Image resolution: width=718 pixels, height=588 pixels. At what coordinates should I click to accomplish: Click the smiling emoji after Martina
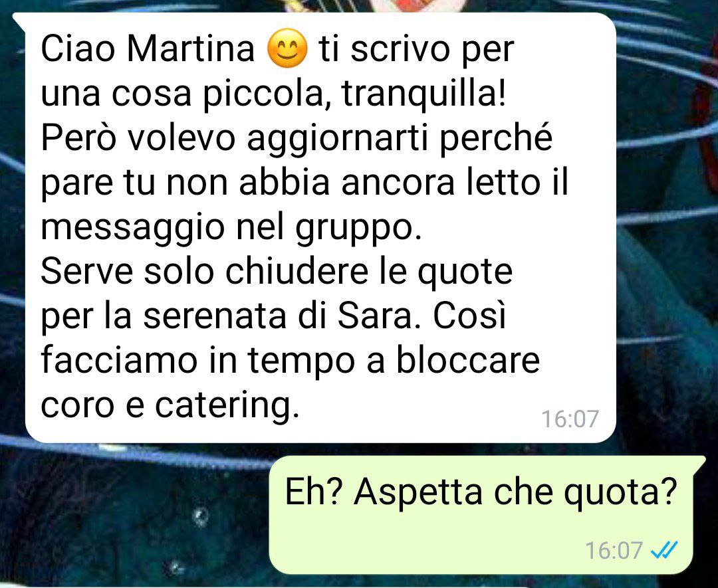click(287, 48)
